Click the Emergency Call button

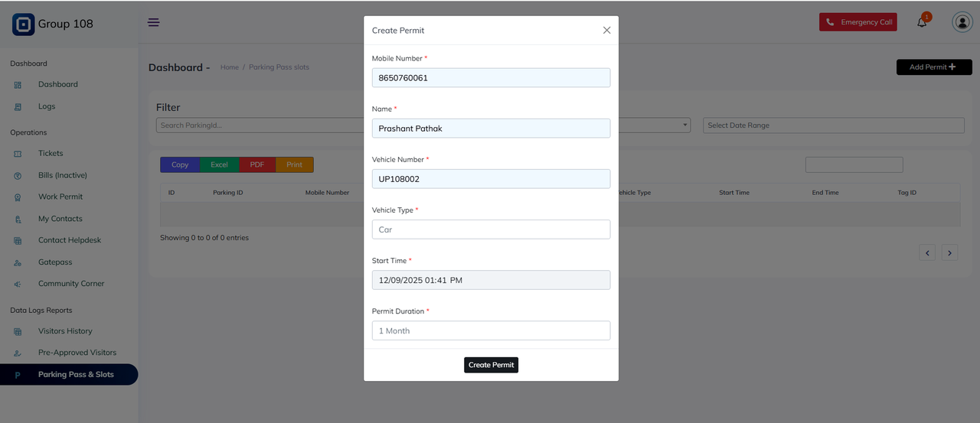pos(857,22)
